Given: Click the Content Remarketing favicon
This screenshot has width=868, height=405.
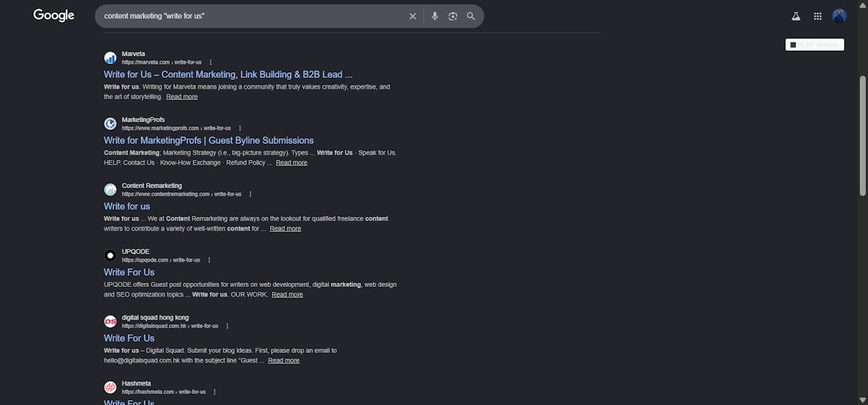Looking at the screenshot, I should click(x=110, y=190).
